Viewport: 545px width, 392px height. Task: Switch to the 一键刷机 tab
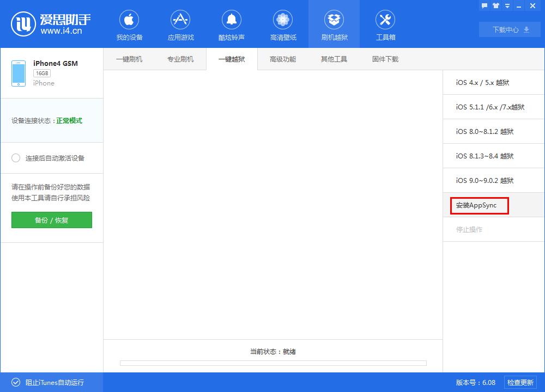click(129, 59)
